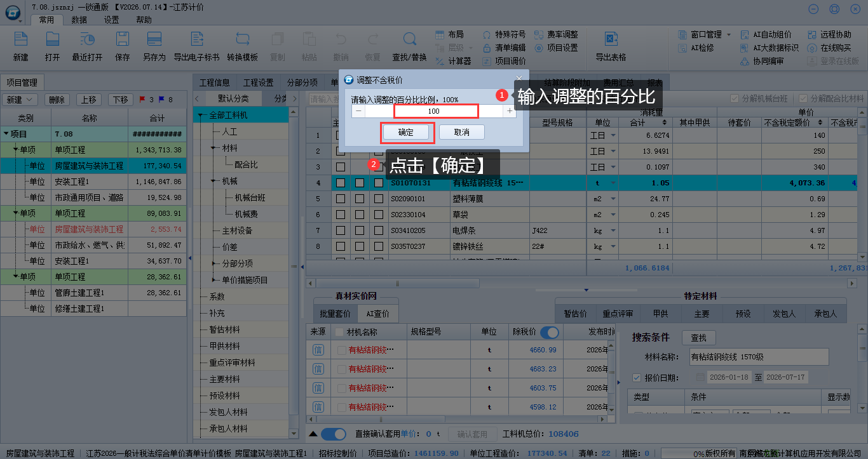Click the 清单编辑 list edit icon
This screenshot has height=459, width=868.
click(x=487, y=48)
